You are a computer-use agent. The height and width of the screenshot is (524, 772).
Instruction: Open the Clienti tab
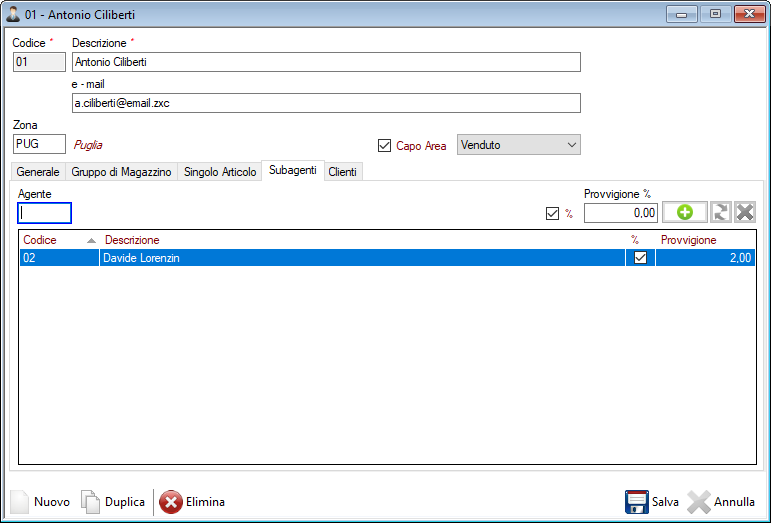click(343, 172)
